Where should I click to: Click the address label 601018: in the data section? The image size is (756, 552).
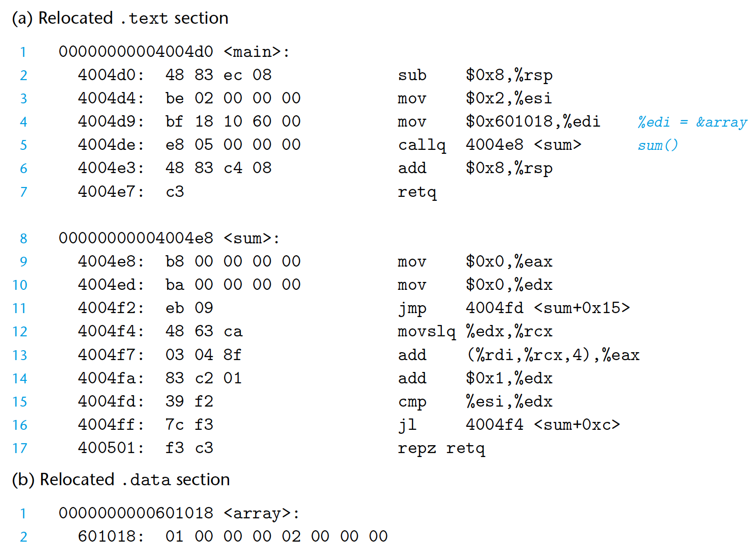(x=111, y=536)
